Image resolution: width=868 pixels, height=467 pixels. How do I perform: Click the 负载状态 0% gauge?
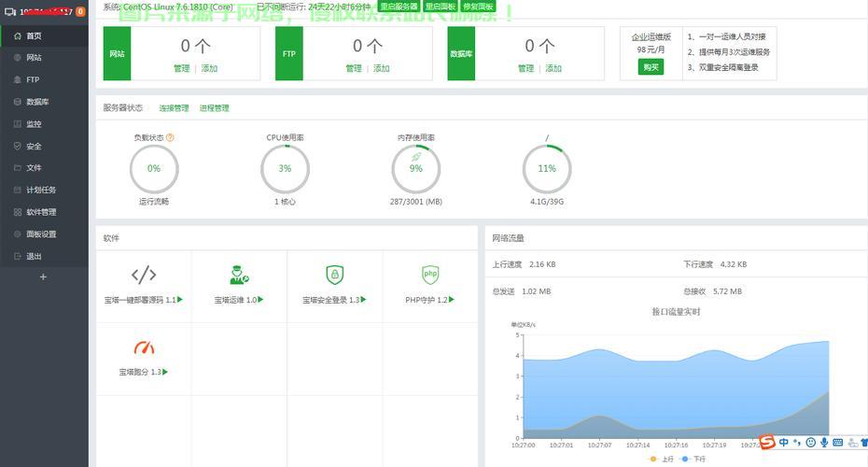(154, 168)
